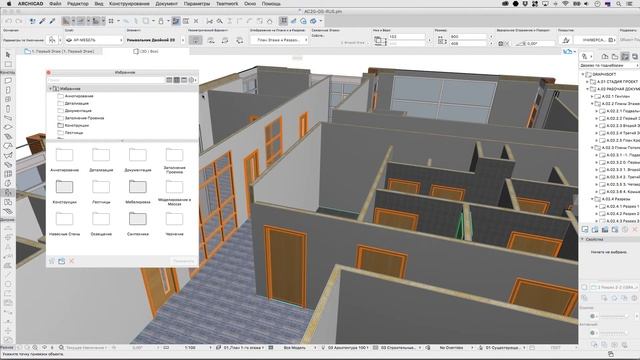The width and height of the screenshot is (640, 360).
Task: Switch Favorites to list view icon
Action: click(169, 80)
